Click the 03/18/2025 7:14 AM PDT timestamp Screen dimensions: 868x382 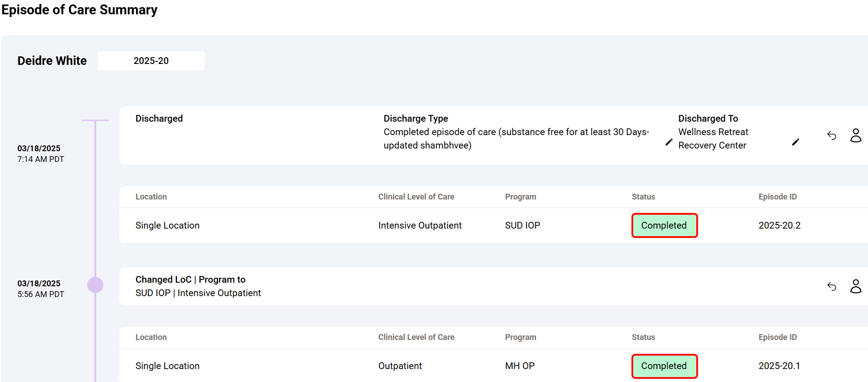pos(40,153)
